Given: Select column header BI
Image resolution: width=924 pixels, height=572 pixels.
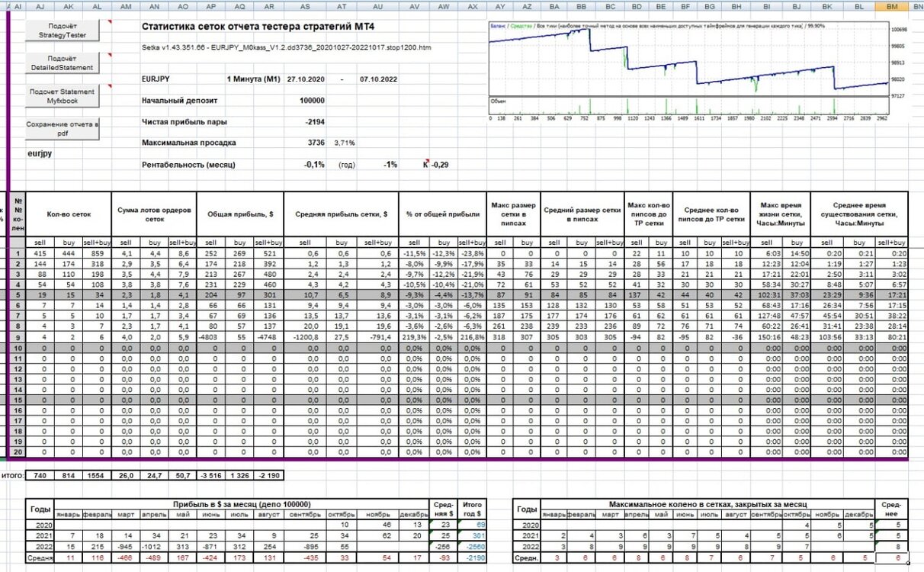Looking at the screenshot, I should click(x=765, y=6).
